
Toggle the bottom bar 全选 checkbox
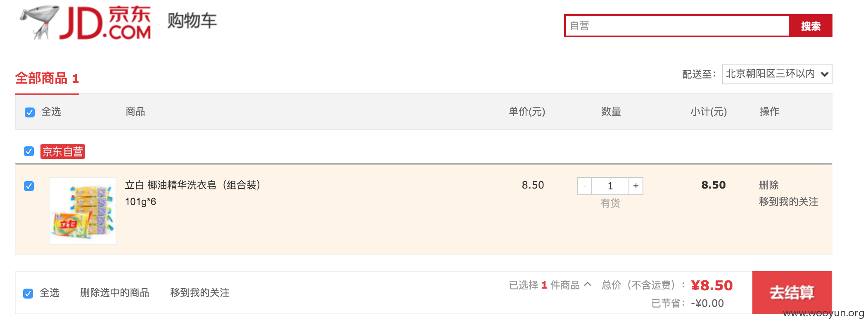pos(28,293)
